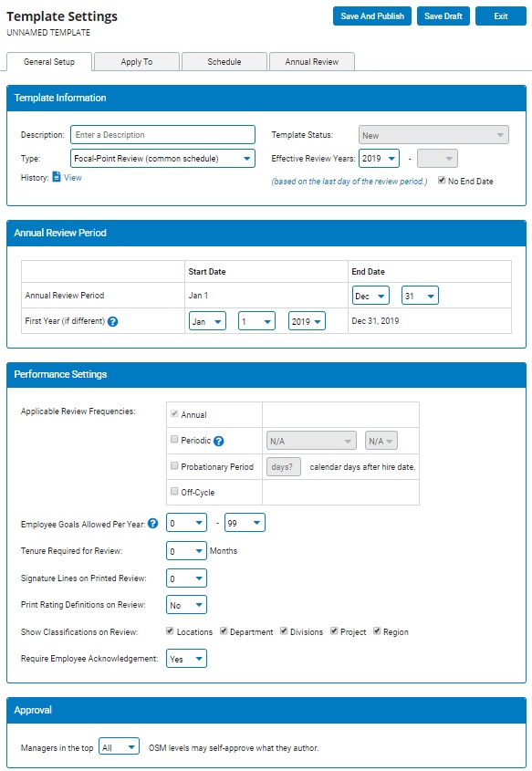Show help for Employee Goals Allowed Per Year
The image size is (532, 771).
[x=153, y=524]
